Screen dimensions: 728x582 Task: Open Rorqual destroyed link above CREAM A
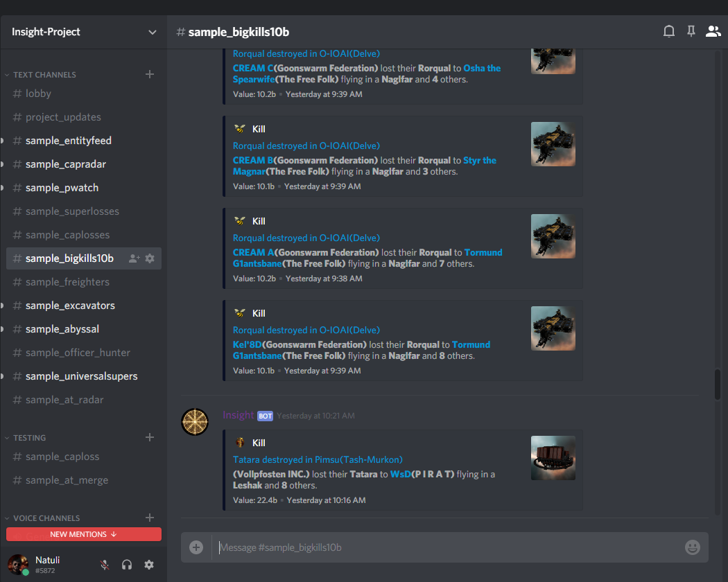pos(306,238)
